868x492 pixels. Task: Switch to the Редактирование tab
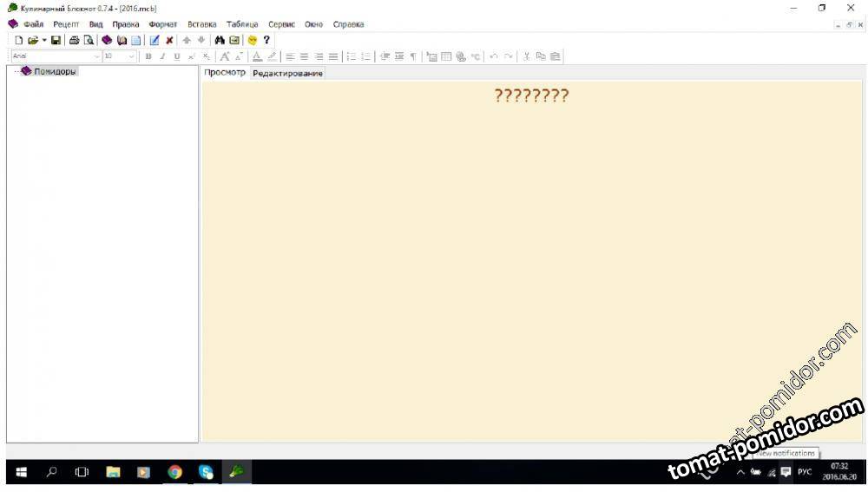(287, 73)
